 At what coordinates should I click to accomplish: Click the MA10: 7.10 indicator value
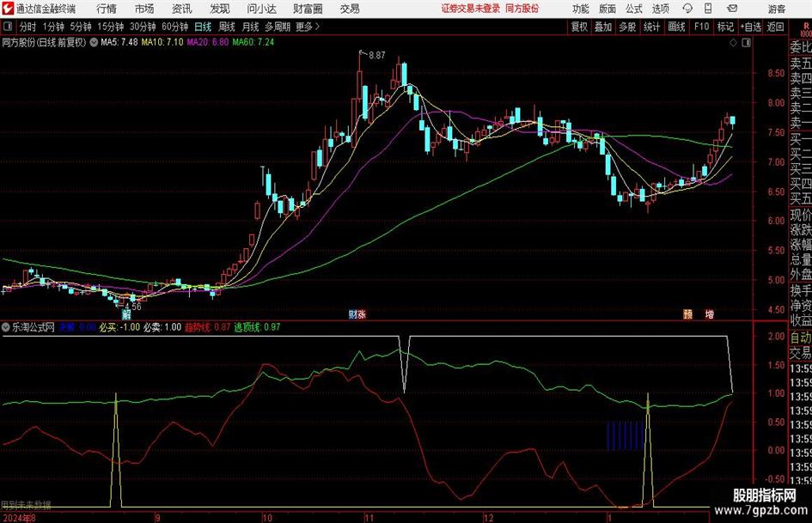pyautogui.click(x=162, y=42)
